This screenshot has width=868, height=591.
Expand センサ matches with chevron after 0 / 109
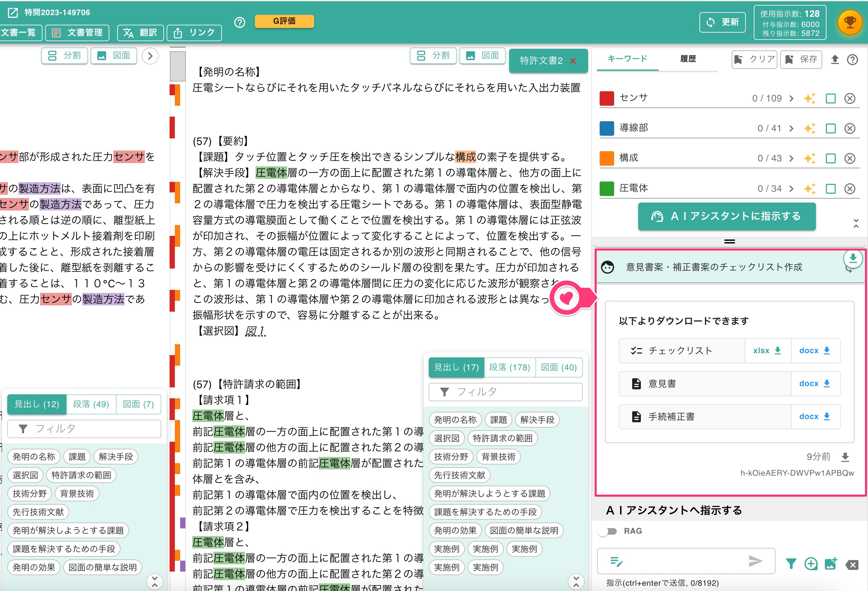click(x=791, y=98)
